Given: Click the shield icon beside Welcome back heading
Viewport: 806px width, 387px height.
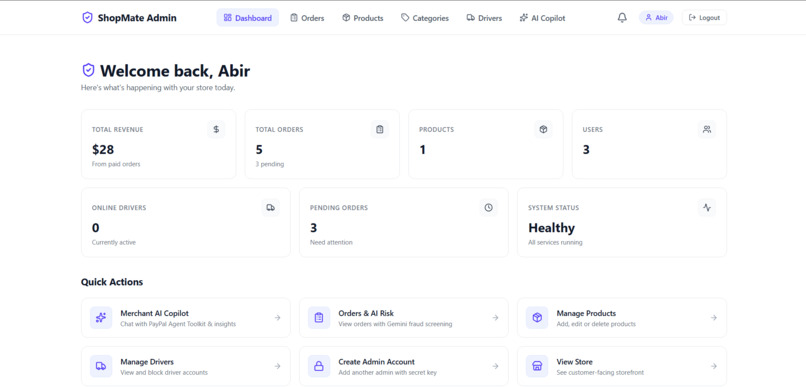Looking at the screenshot, I should click(x=88, y=70).
